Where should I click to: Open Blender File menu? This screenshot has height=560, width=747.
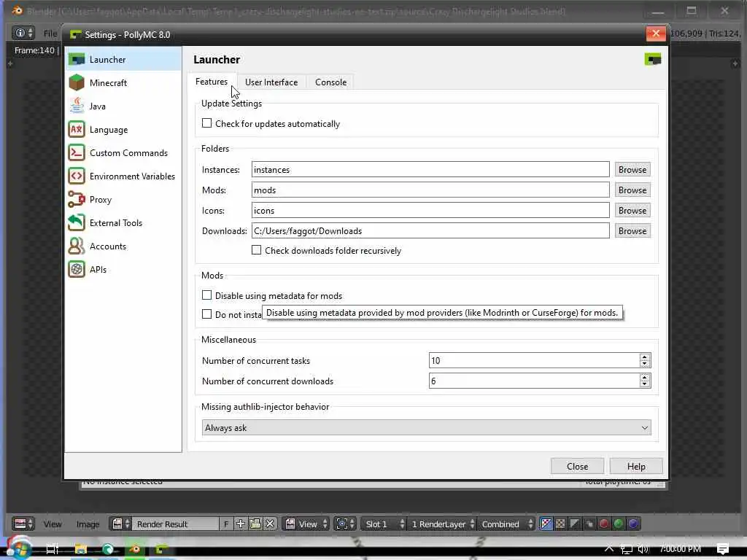click(x=50, y=34)
